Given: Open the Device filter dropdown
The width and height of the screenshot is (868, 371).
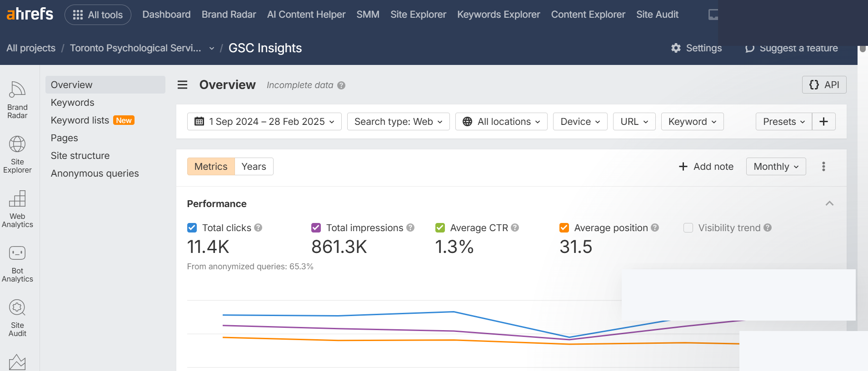Looking at the screenshot, I should coord(580,121).
